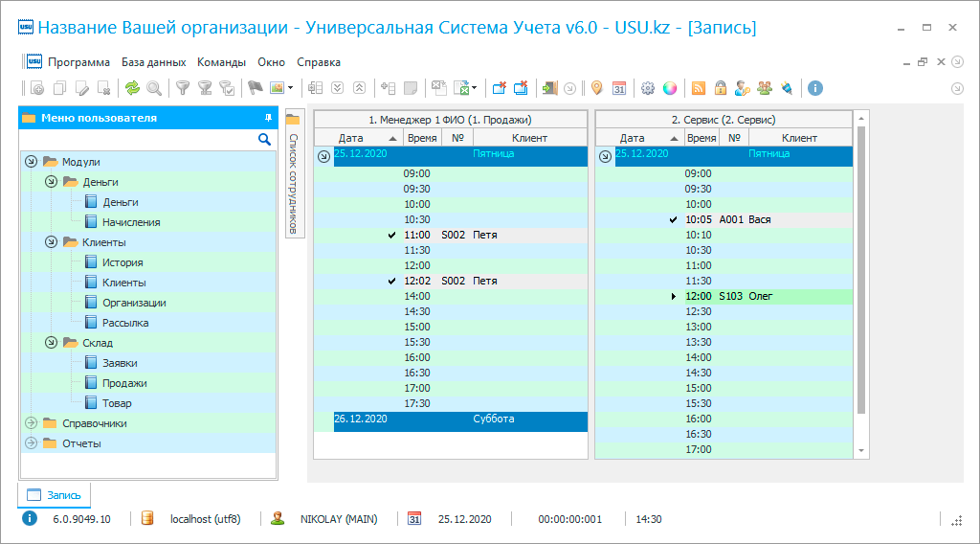Screen dimensions: 980x544
Task: Click the color wheel theme icon
Action: (670, 88)
